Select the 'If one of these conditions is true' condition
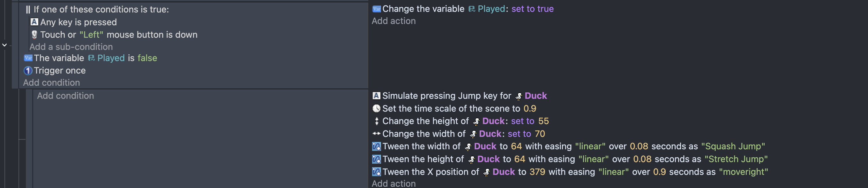868x188 pixels. (x=101, y=10)
